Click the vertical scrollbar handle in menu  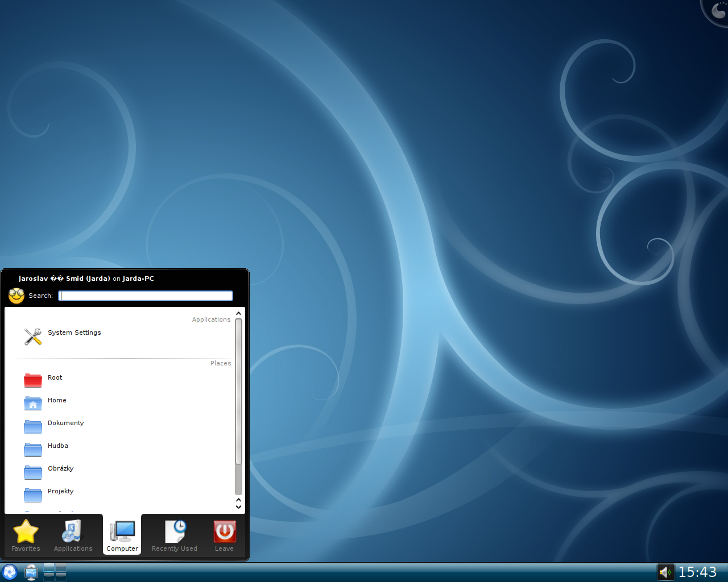point(239,392)
